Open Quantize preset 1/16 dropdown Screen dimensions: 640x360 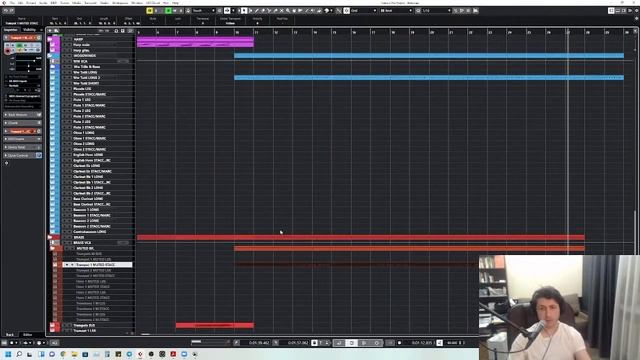(436, 11)
